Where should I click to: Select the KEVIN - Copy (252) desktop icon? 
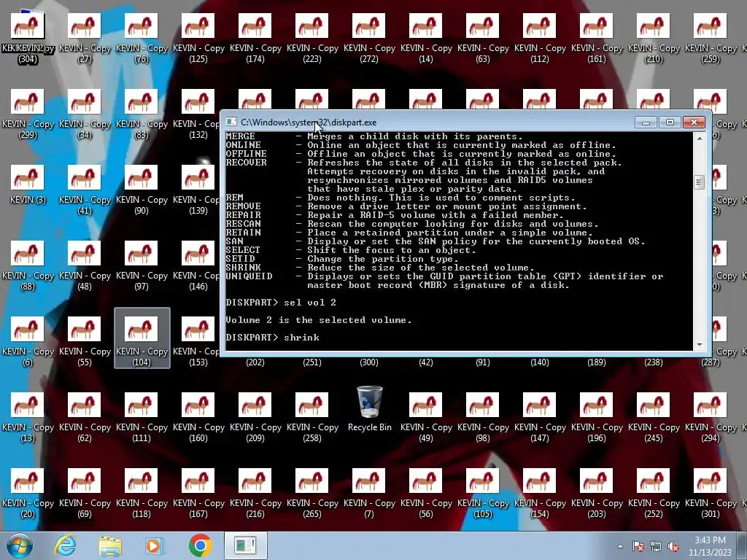coord(654,492)
